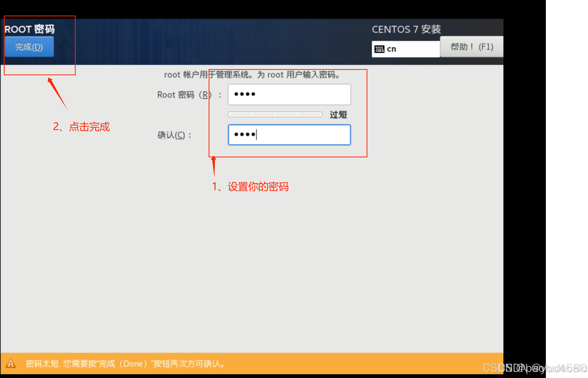Click the ROOT 密码 page title
The image size is (588, 378).
(x=30, y=29)
